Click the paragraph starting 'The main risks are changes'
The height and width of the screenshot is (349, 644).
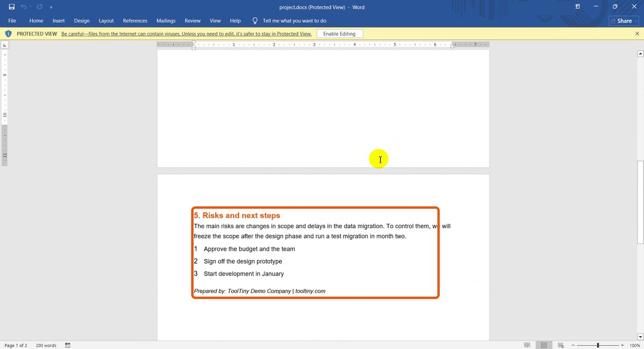(x=322, y=231)
